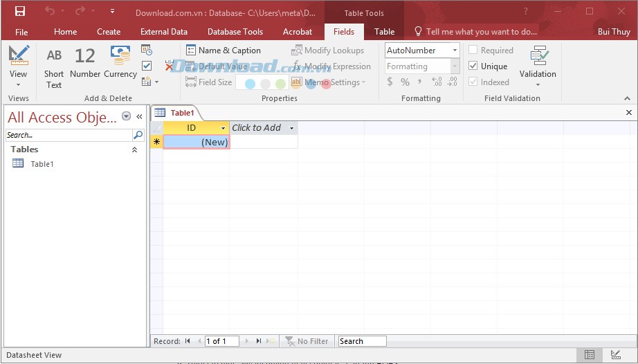The height and width of the screenshot is (364, 638).
Task: Add a Currency field
Action: 120,62
